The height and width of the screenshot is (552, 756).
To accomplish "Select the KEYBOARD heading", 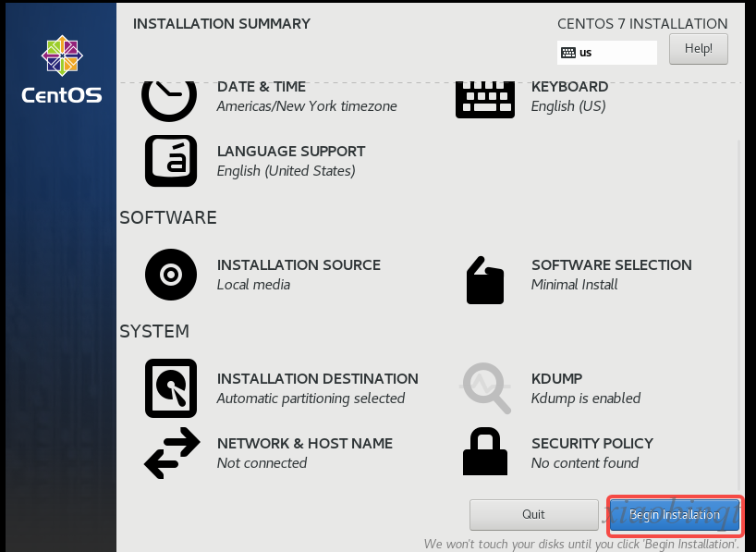I will coord(569,87).
